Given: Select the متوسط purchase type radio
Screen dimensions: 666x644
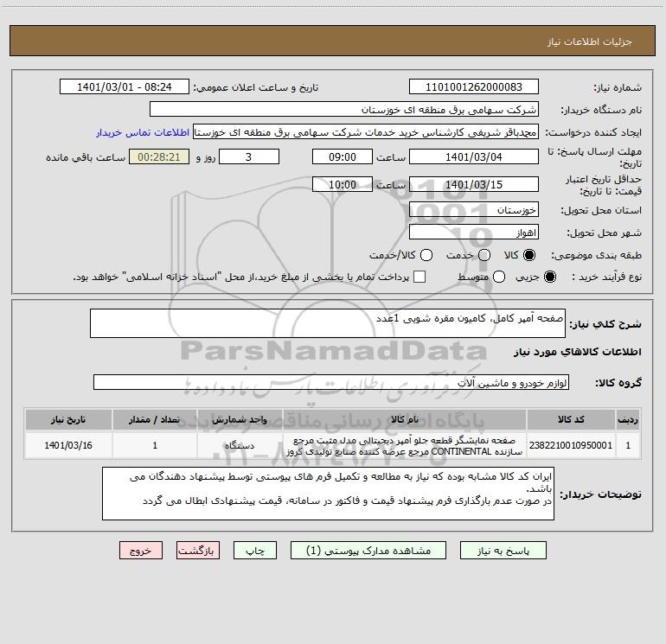Looking at the screenshot, I should [499, 277].
